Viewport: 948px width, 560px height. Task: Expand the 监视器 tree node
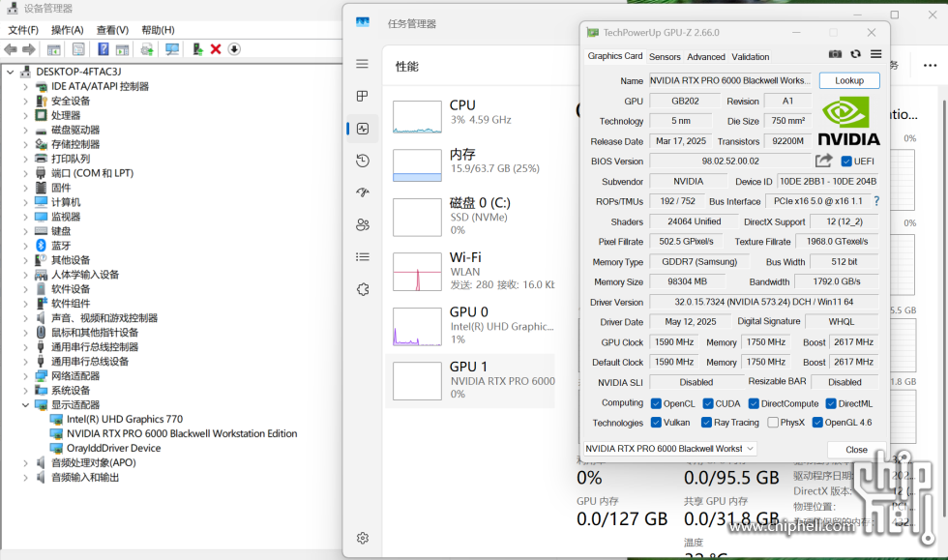[x=25, y=217]
